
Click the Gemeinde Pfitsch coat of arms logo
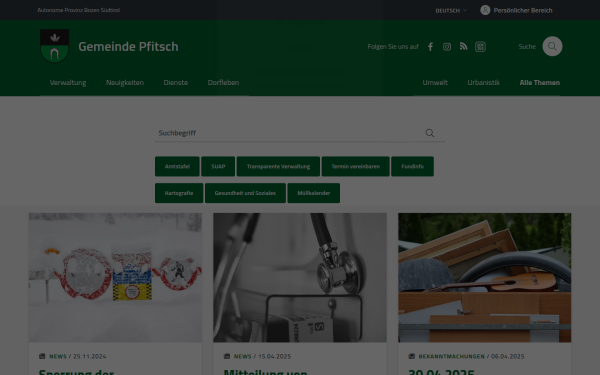[55, 46]
